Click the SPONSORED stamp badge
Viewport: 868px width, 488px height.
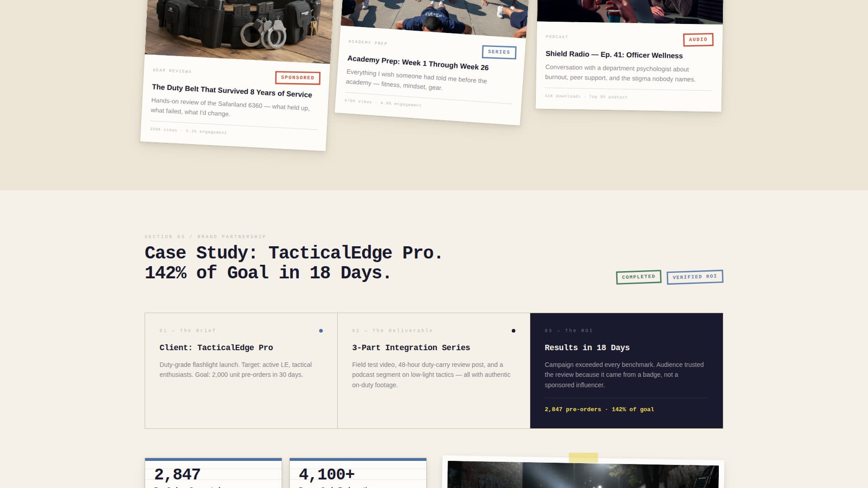[297, 78]
